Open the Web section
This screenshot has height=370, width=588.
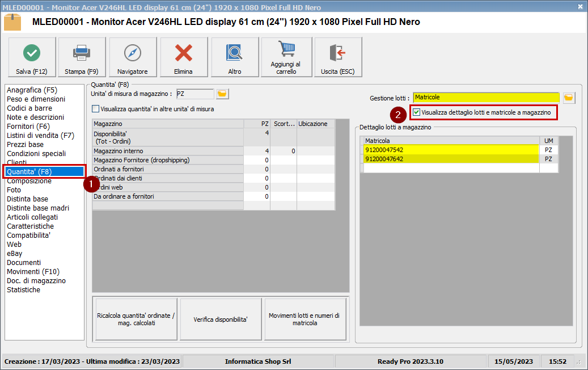[14, 244]
